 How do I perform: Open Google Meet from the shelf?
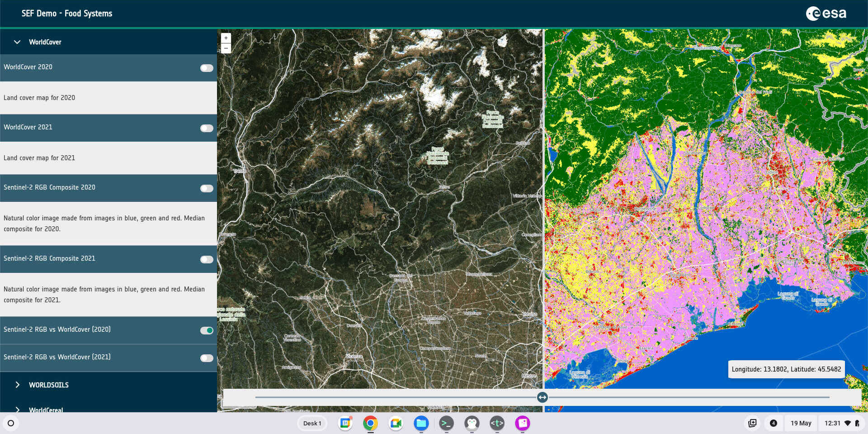(x=396, y=423)
